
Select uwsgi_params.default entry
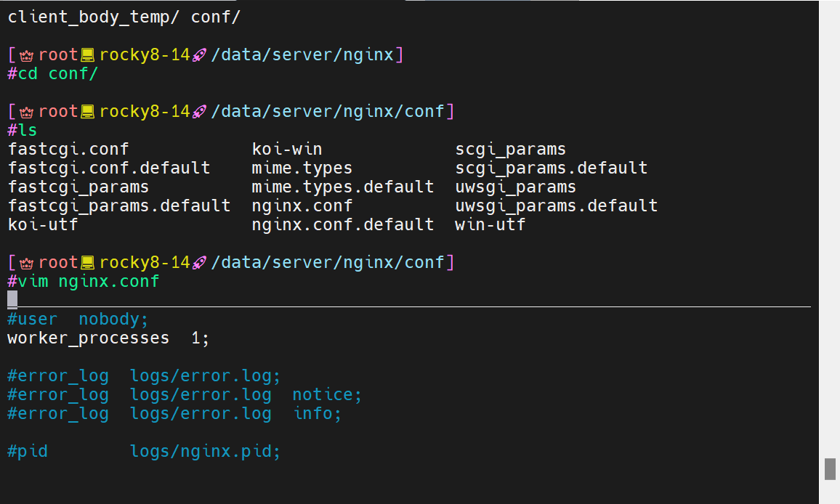click(x=556, y=206)
